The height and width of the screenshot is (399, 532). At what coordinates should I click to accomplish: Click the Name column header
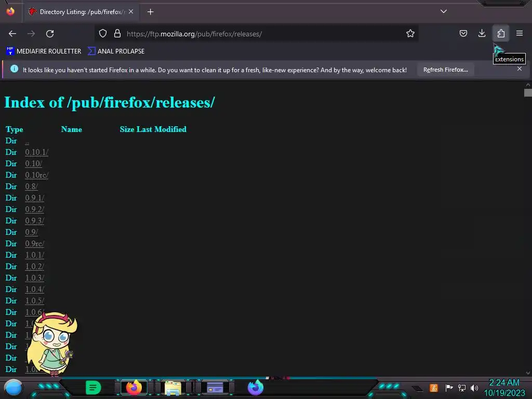[x=72, y=129]
